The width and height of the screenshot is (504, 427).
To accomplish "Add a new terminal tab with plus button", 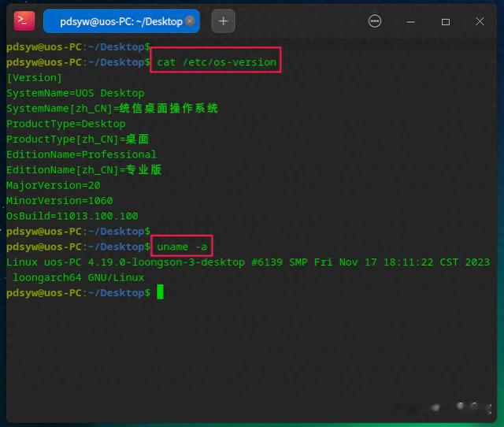I will [223, 21].
